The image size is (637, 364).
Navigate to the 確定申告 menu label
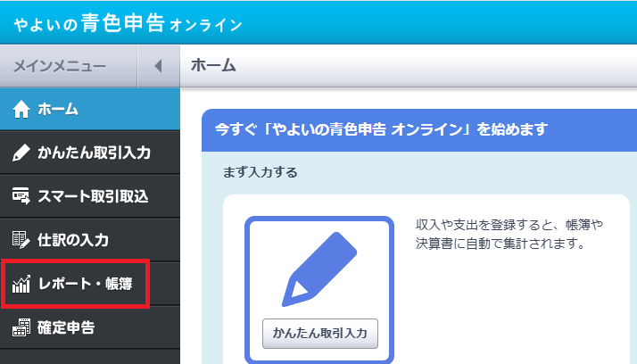(x=66, y=327)
